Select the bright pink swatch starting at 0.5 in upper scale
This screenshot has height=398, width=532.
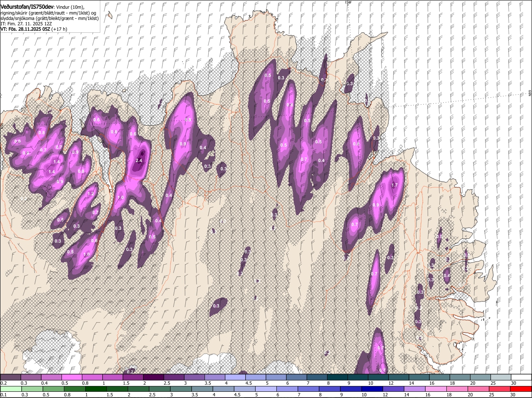(x=71, y=377)
